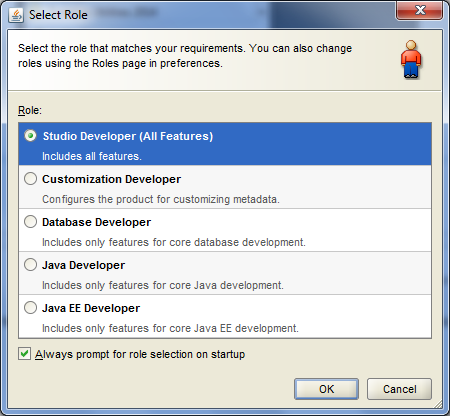Click 'Includes only features for core database development' description
Image resolution: width=450 pixels, height=416 pixels.
[174, 242]
